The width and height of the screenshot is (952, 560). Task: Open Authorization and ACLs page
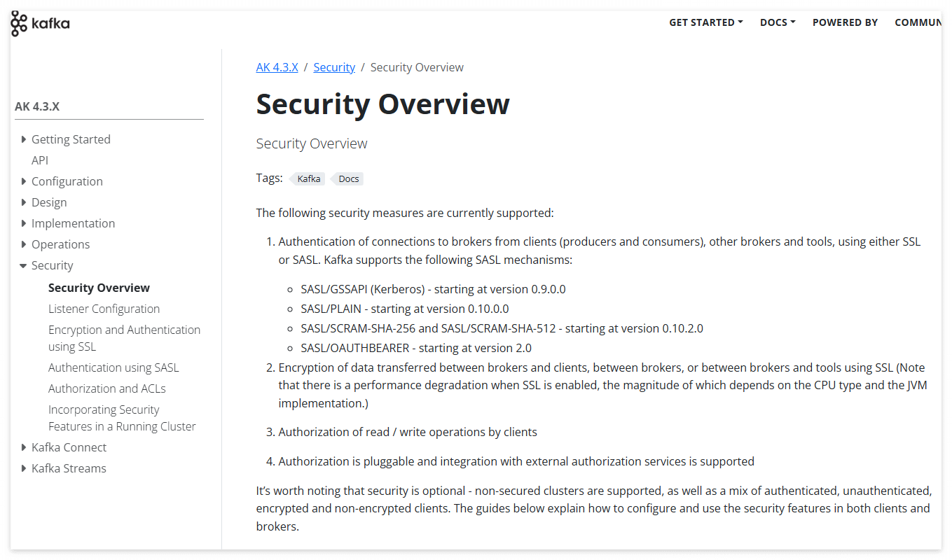point(107,388)
